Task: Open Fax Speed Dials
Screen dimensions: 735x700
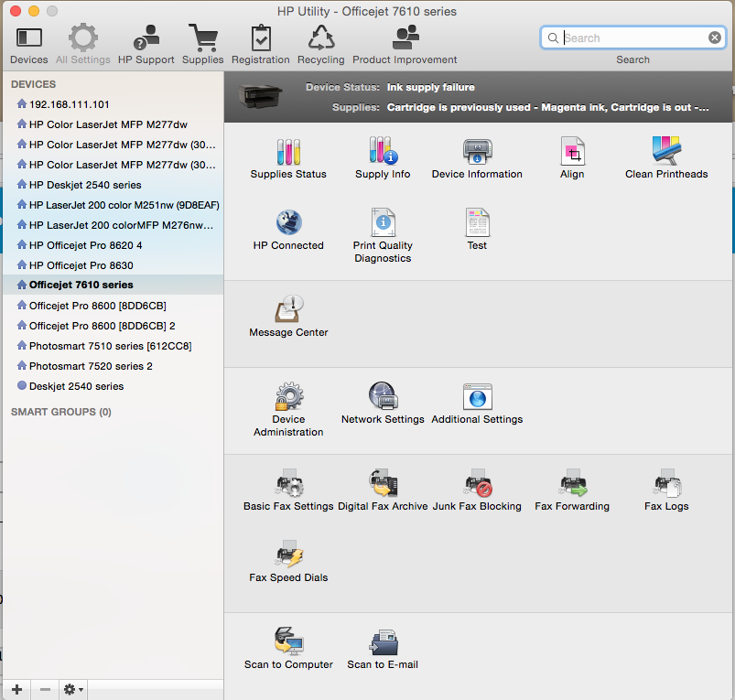Action: click(288, 555)
